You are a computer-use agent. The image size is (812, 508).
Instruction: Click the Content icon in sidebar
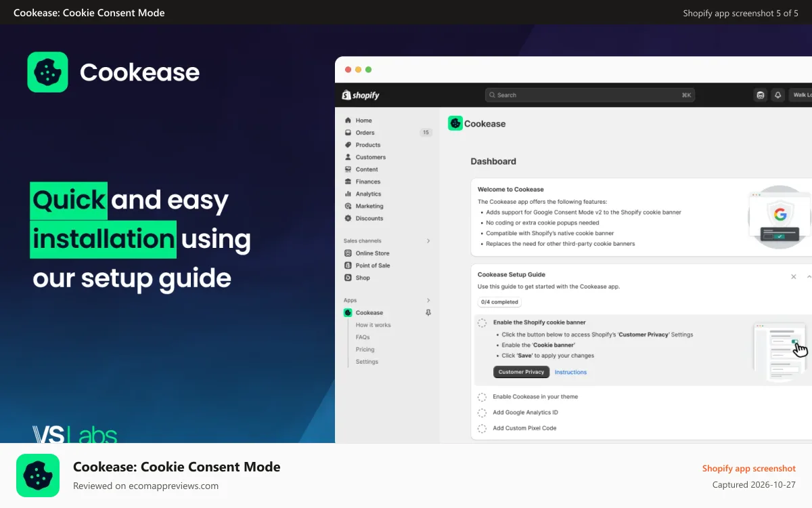click(348, 169)
